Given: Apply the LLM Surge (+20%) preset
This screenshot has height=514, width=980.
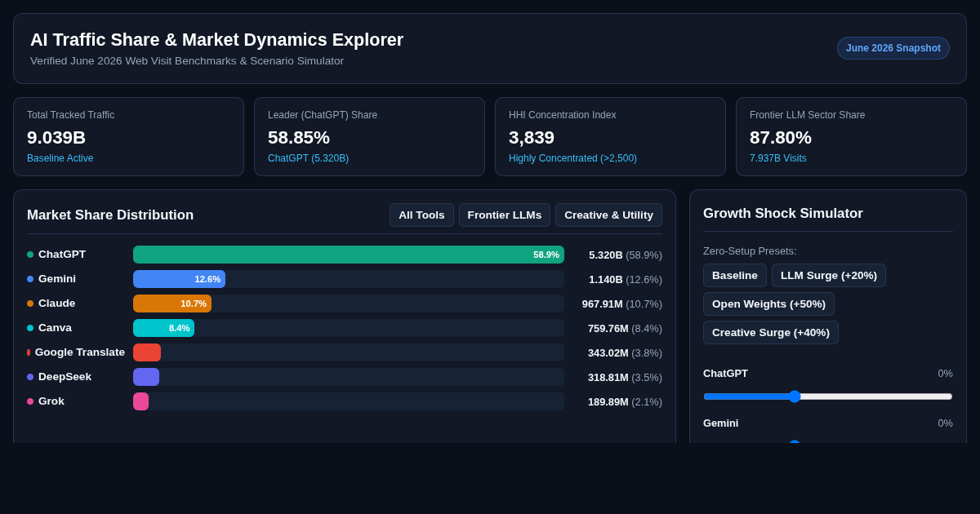Looking at the screenshot, I should (x=829, y=276).
